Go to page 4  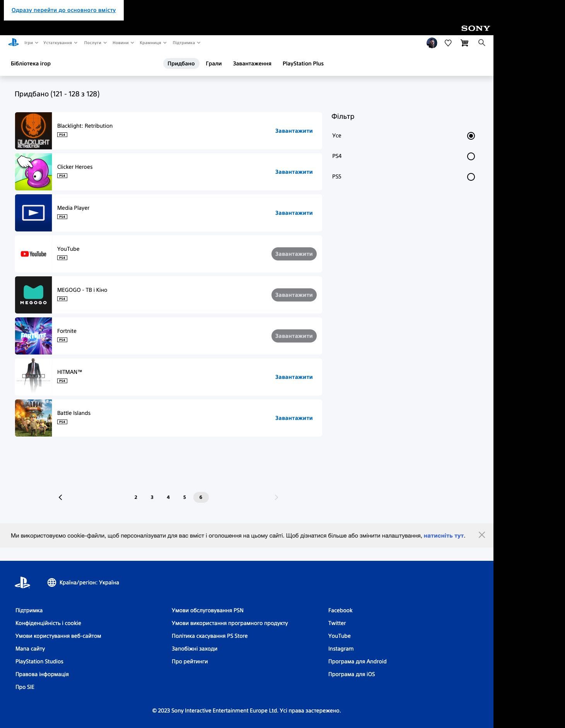(x=168, y=497)
